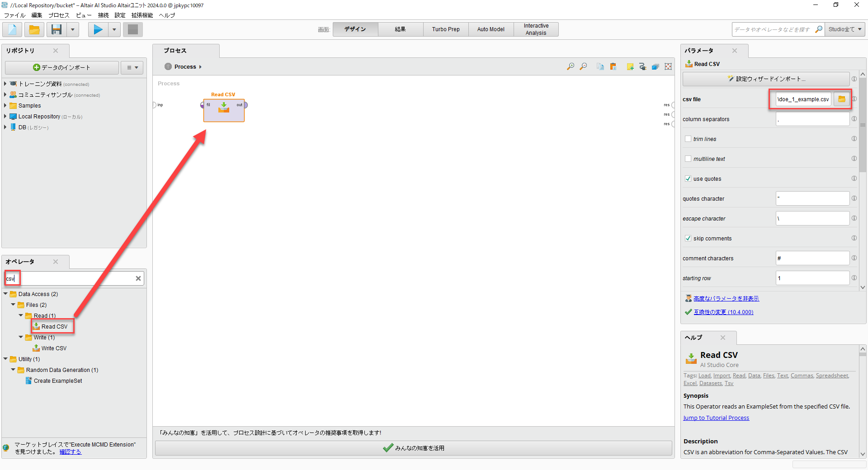Switch to the Turbo Prep tab

click(x=445, y=29)
